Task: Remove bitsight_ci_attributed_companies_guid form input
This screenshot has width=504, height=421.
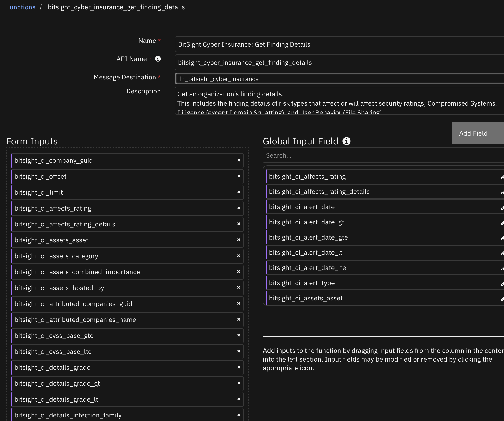Action: point(239,303)
